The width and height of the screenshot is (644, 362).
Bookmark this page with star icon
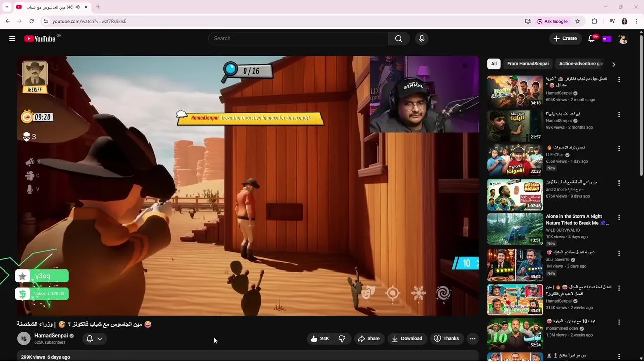pos(578,21)
